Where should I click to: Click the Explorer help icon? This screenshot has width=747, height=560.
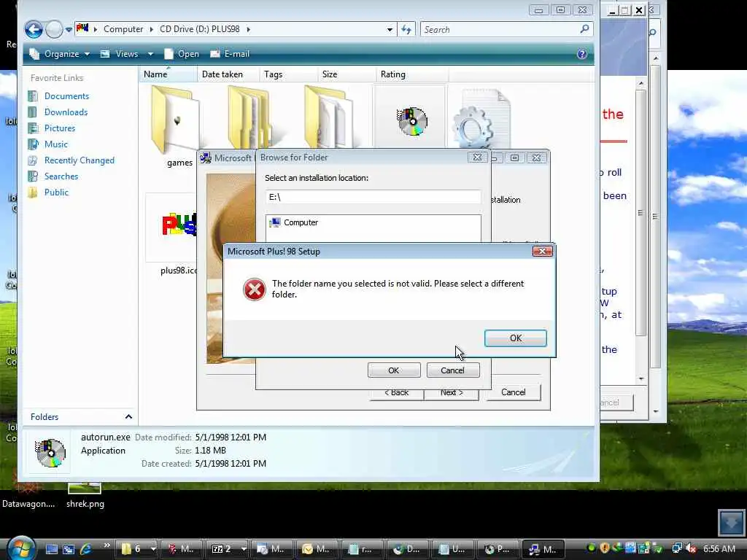(x=581, y=54)
